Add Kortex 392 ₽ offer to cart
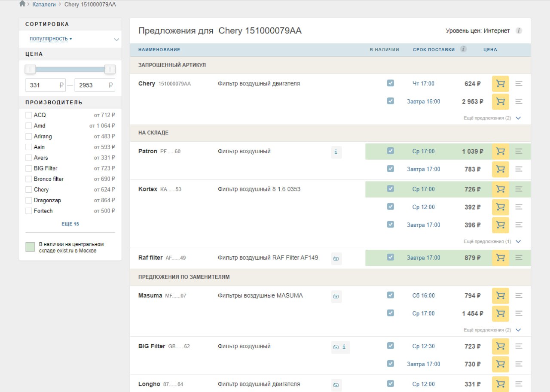 coord(500,207)
